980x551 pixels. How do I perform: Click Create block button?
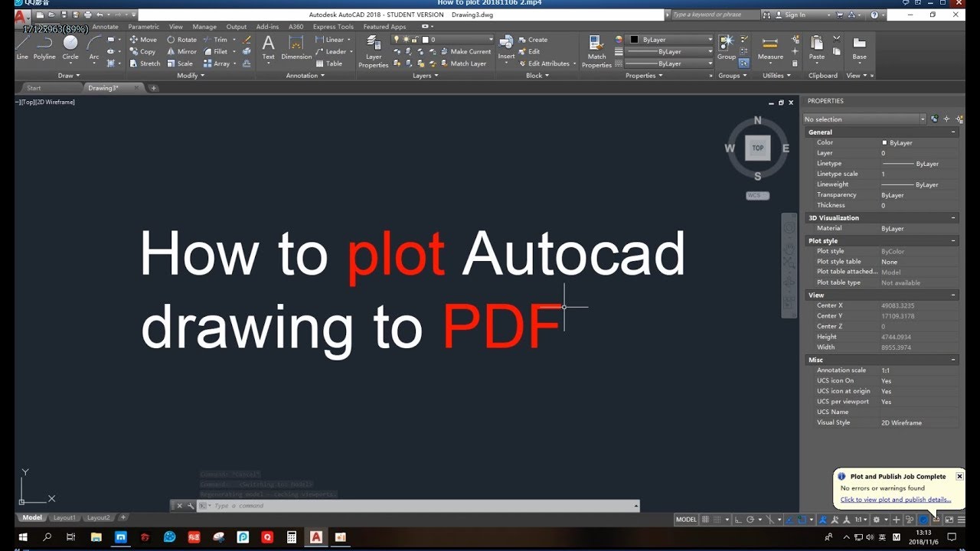pyautogui.click(x=533, y=40)
